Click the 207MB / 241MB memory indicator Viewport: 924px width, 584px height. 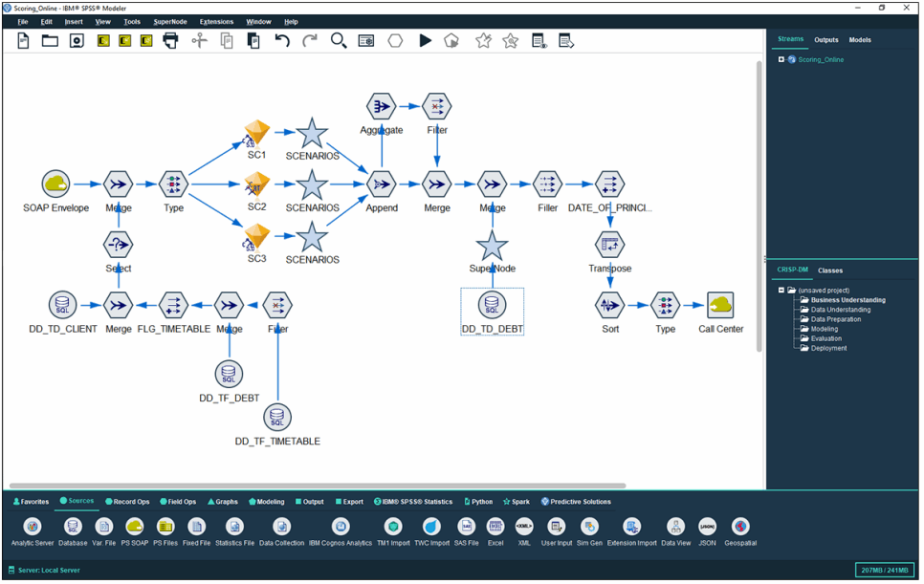tap(884, 570)
